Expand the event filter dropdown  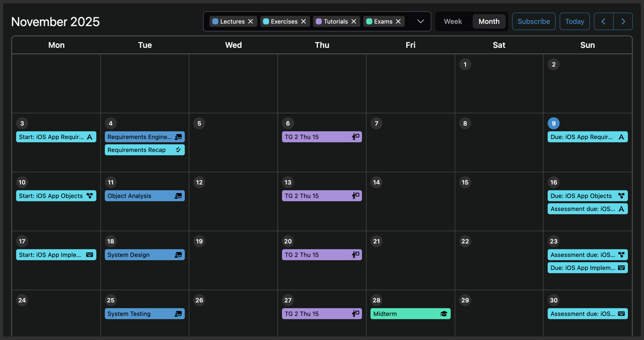click(420, 21)
